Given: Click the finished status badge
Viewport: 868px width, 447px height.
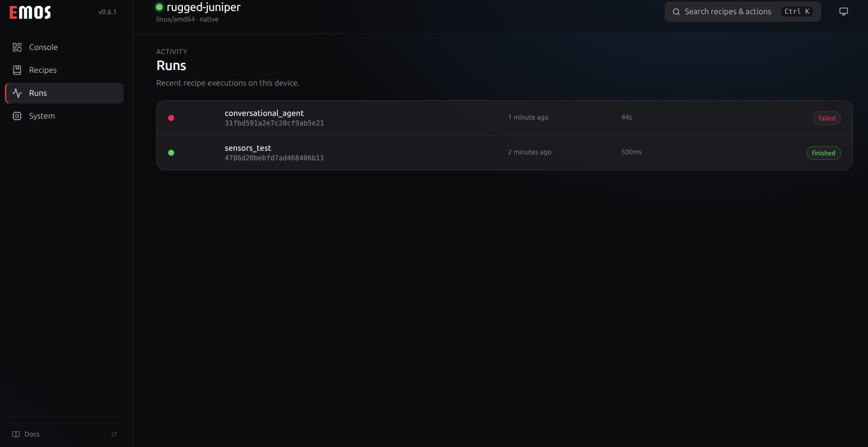Looking at the screenshot, I should [x=824, y=153].
